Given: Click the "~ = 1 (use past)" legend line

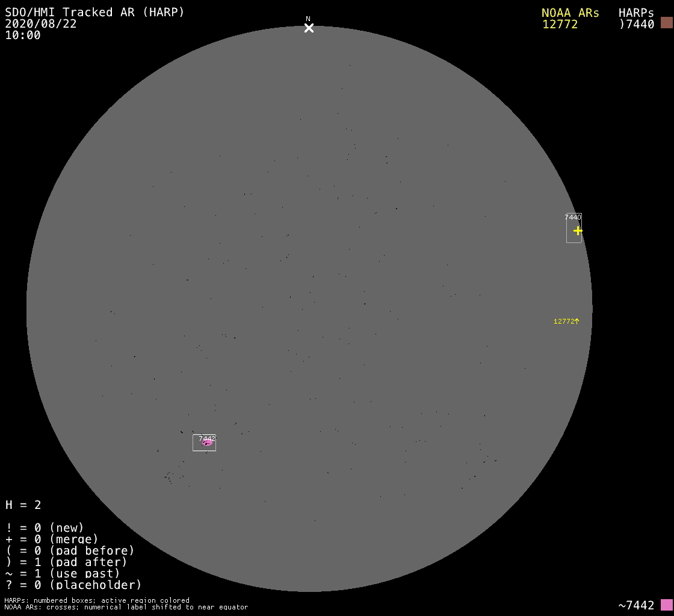Looking at the screenshot, I should 63,573.
